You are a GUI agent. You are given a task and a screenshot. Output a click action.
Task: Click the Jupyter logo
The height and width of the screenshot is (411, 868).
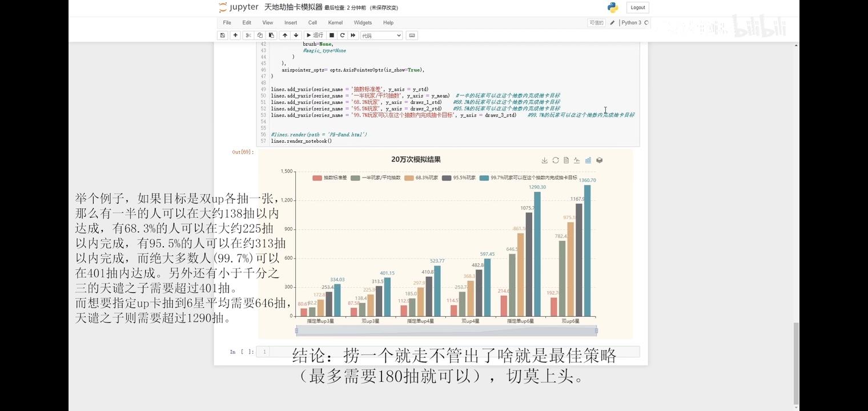click(x=238, y=7)
